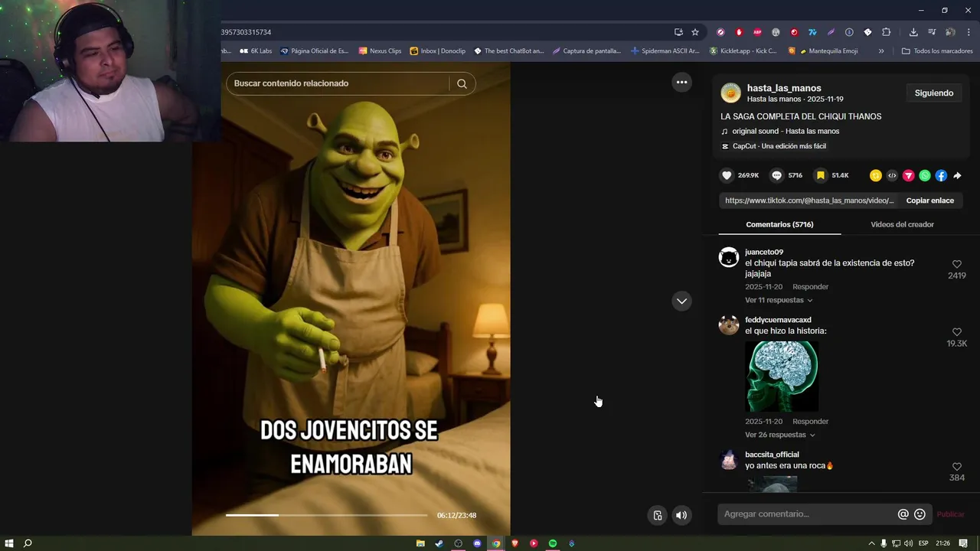
Task: Switch to Videos del creador tab
Action: point(902,224)
